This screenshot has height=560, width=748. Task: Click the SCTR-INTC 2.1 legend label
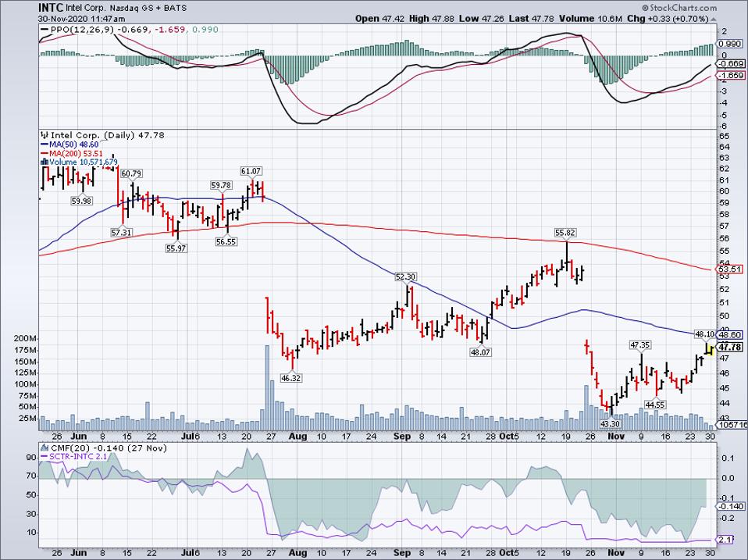tap(75, 456)
